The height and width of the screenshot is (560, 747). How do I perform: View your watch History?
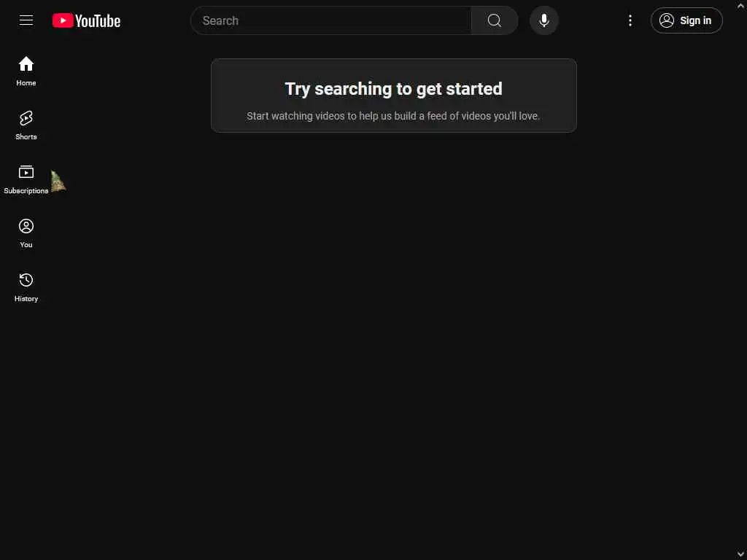tap(26, 287)
